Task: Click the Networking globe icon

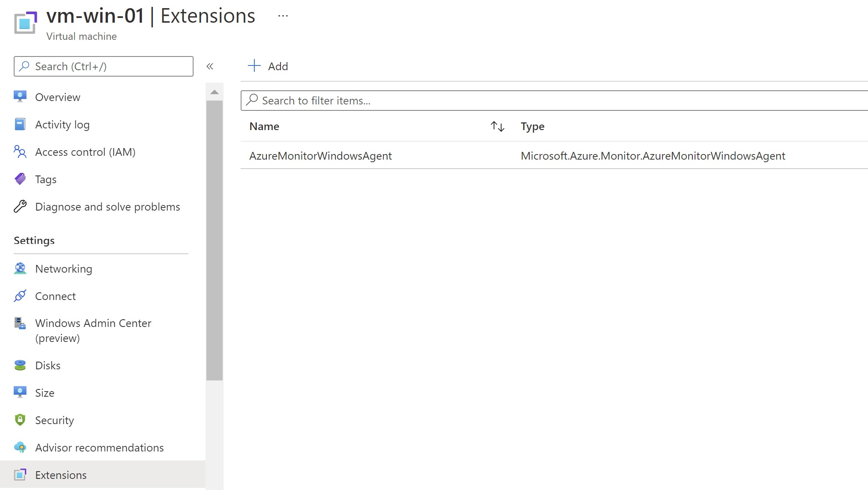Action: 20,268
